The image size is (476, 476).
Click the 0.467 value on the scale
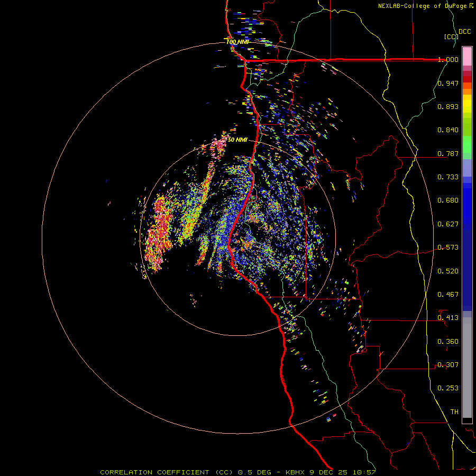448,295
